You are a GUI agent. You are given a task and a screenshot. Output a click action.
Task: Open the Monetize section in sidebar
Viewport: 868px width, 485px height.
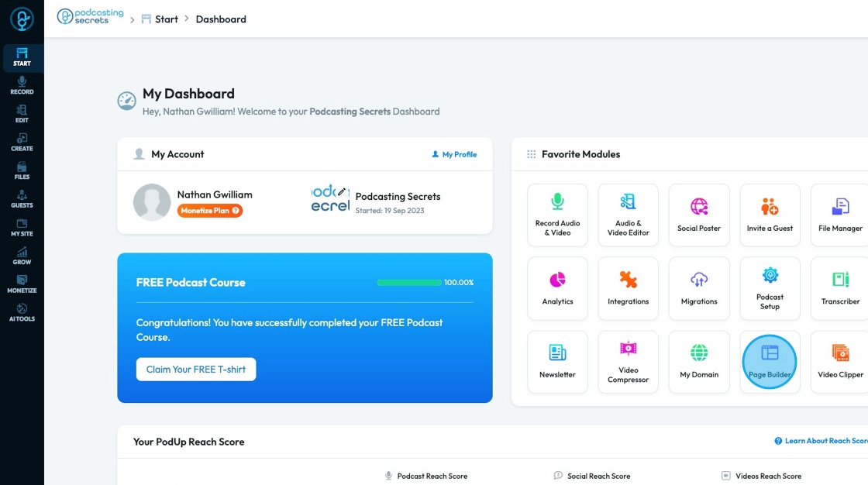pyautogui.click(x=22, y=284)
